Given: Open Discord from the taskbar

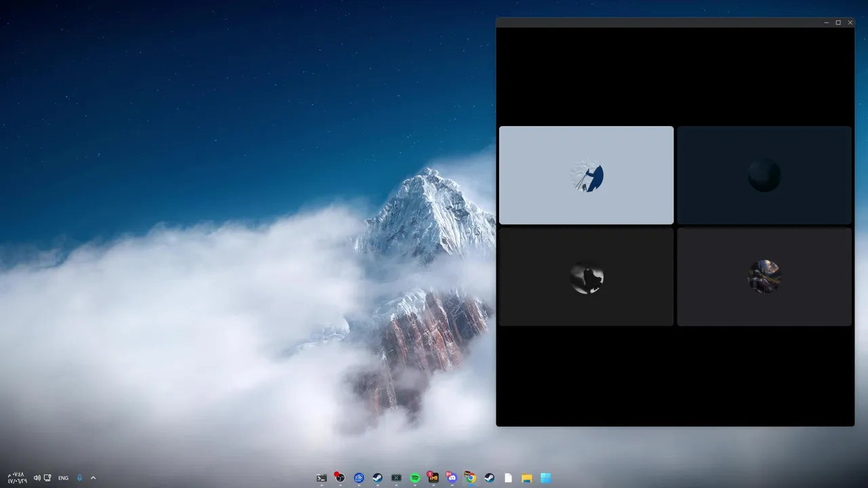Looking at the screenshot, I should click(452, 478).
